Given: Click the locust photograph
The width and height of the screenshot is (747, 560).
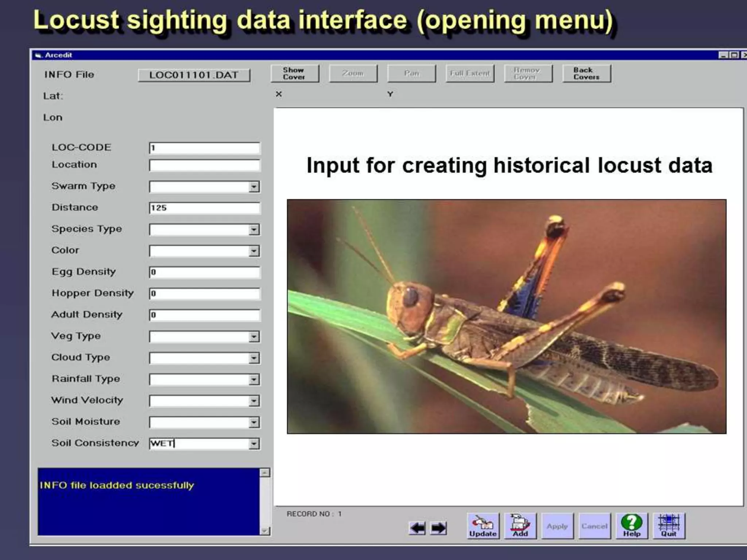Looking at the screenshot, I should (x=506, y=316).
